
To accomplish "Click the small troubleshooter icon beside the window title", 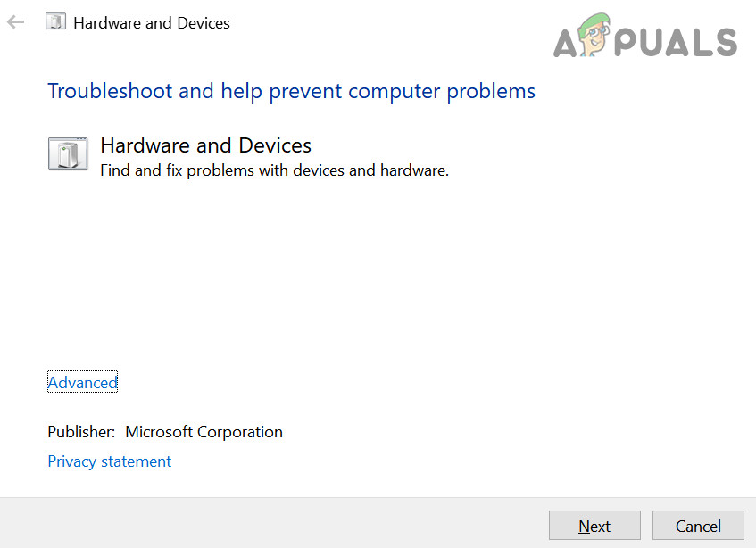I will tap(55, 22).
